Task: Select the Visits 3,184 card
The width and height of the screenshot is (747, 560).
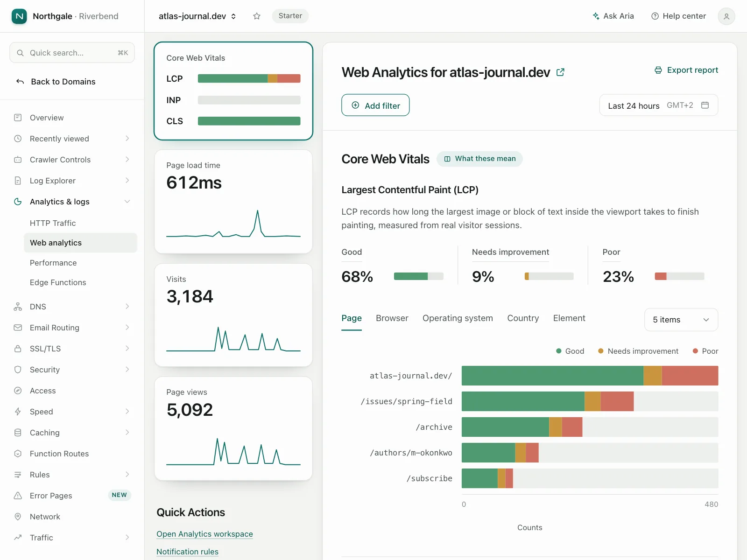Action: click(233, 315)
